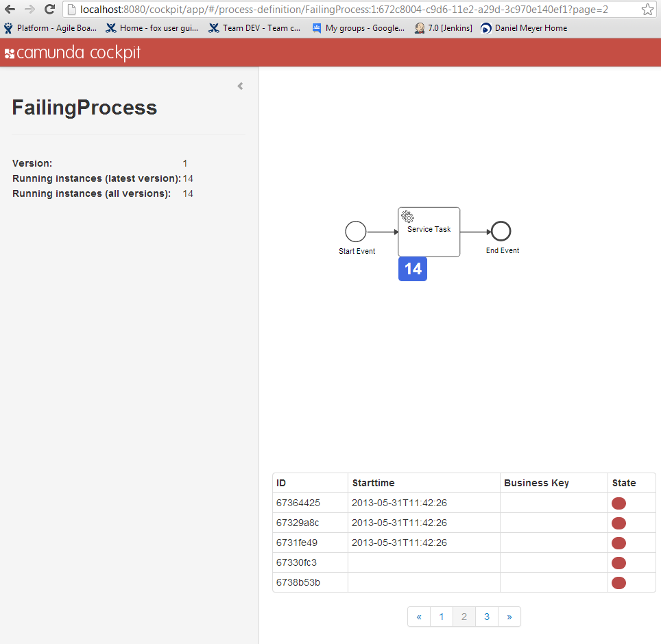Viewport: 661px width, 644px height.
Task: Click page 1 in the pagination bar
Action: point(441,616)
